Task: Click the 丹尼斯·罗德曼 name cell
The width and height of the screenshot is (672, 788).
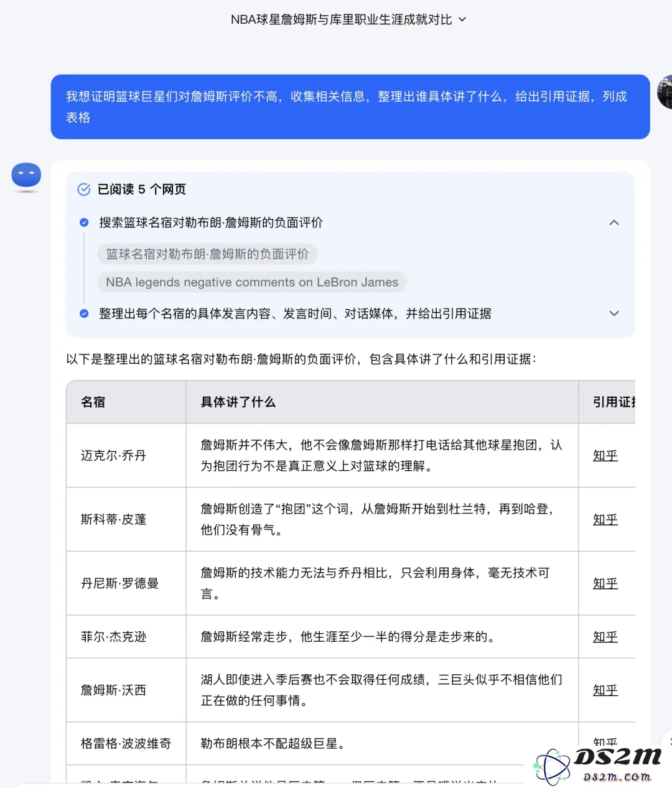Action: click(x=126, y=583)
